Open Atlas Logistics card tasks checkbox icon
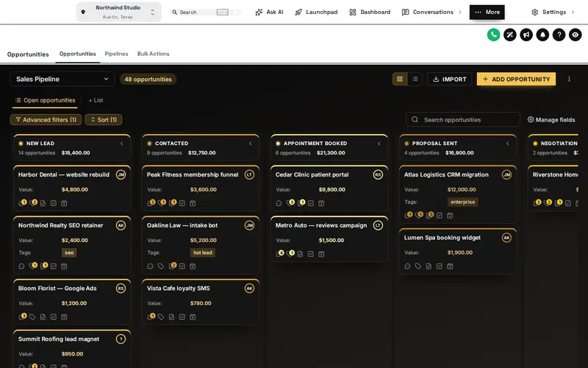This screenshot has width=588, height=368. point(439,216)
